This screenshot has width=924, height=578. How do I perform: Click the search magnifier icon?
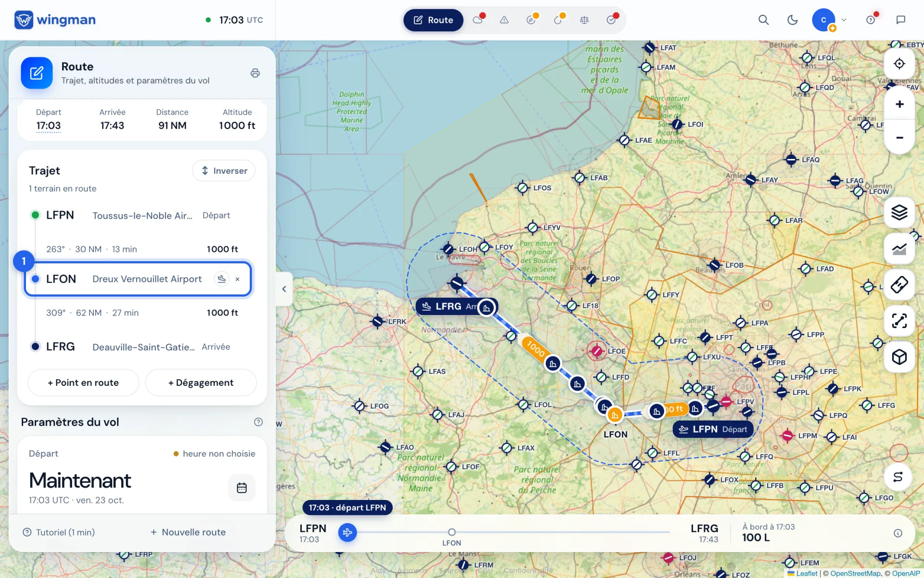[763, 20]
